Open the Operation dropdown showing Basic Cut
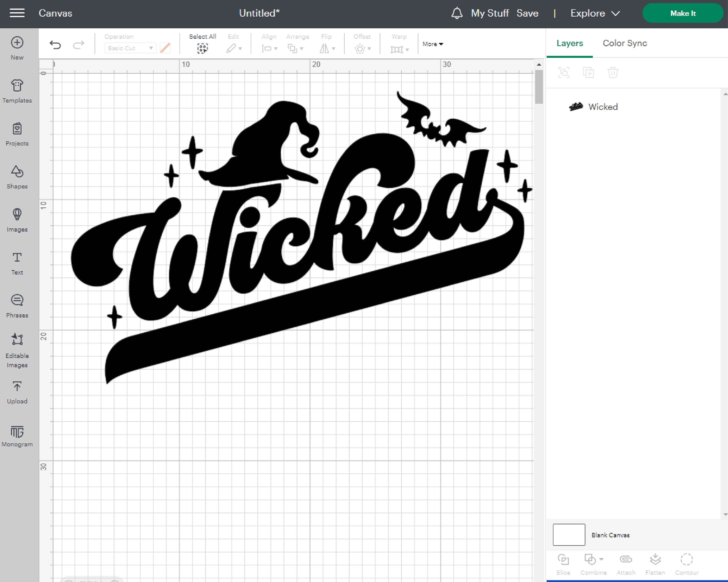This screenshot has height=582, width=728. (x=130, y=48)
